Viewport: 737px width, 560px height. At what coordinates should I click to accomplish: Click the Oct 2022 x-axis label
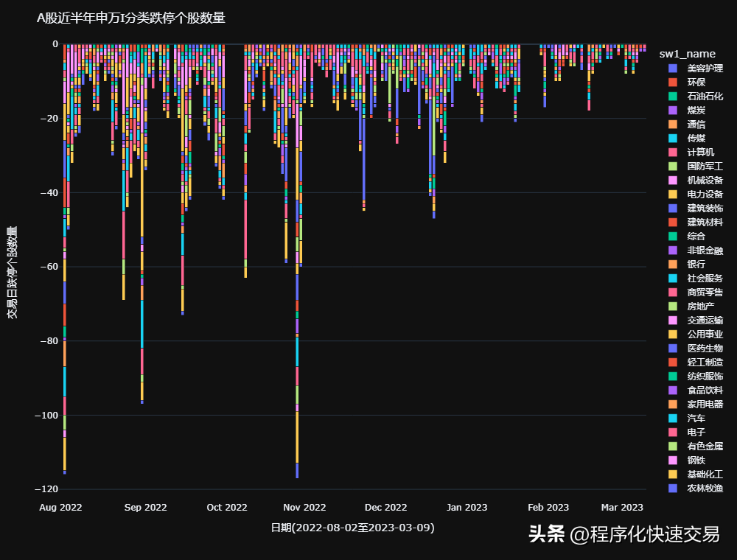(227, 508)
